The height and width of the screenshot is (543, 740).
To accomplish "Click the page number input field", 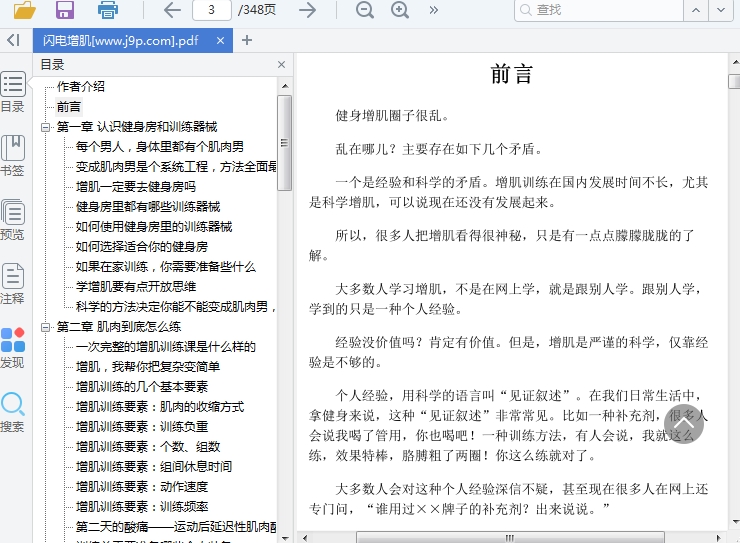I will click(212, 10).
